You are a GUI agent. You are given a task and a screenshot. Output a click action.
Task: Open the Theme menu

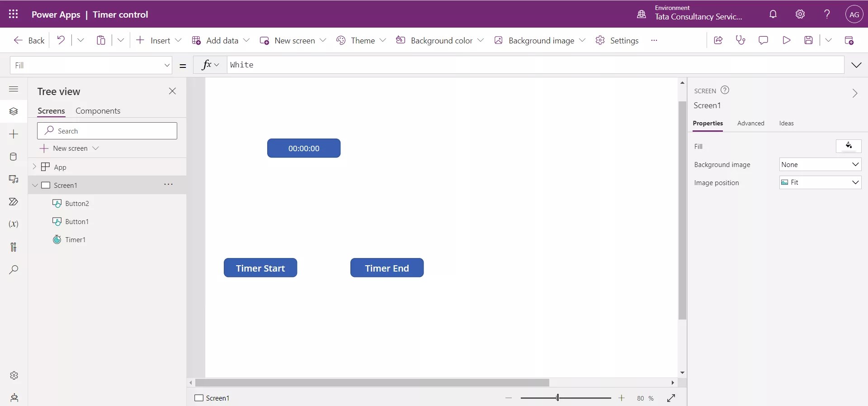coord(361,40)
